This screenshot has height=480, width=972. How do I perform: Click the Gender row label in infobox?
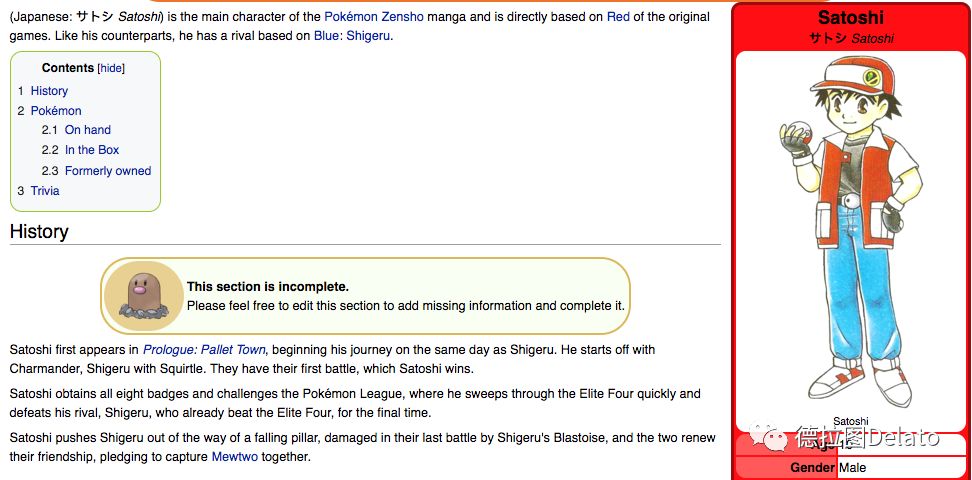(x=812, y=468)
